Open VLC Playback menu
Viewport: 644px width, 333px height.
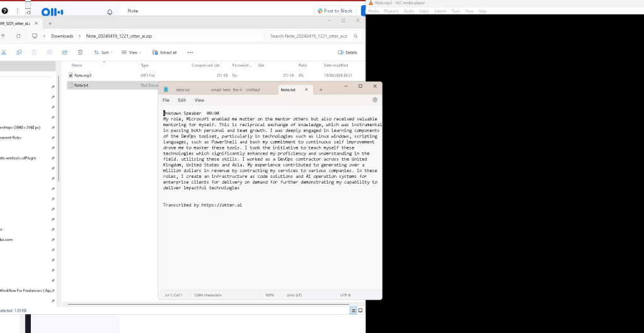(x=391, y=11)
